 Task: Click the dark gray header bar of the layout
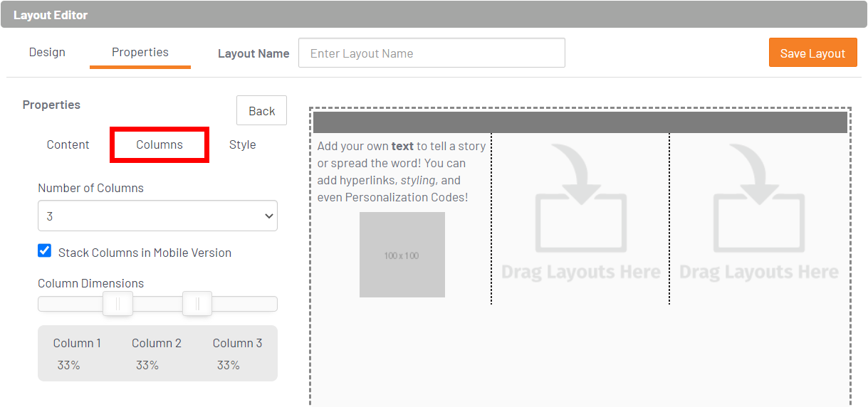(580, 122)
